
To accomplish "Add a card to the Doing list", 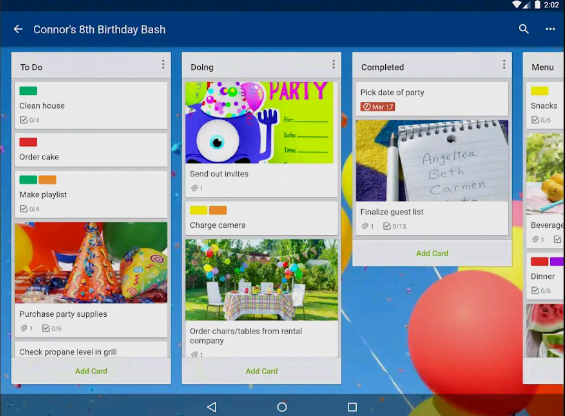I will (262, 371).
